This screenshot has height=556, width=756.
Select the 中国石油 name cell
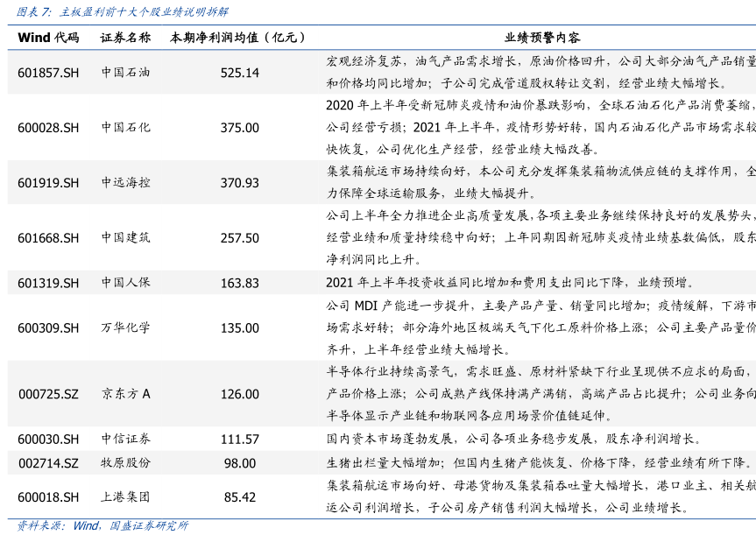point(125,73)
